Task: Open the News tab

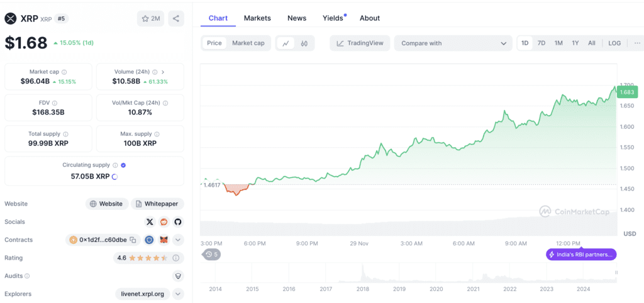Action: pos(297,18)
